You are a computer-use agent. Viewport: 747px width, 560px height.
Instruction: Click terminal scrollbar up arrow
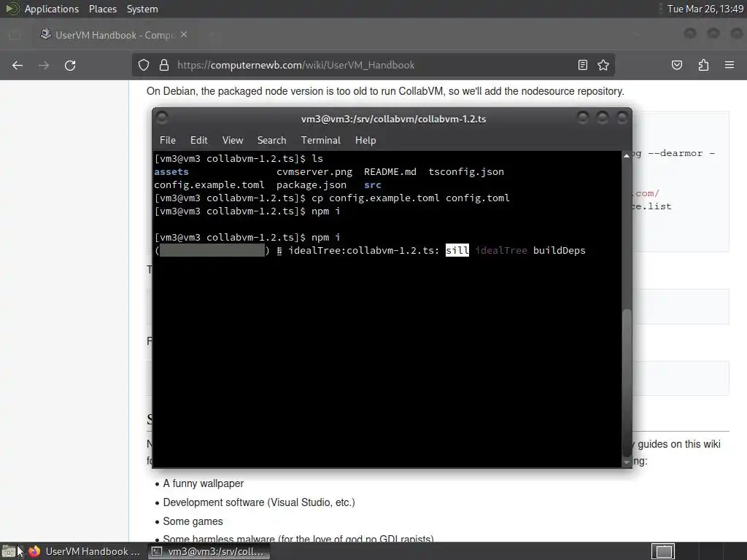pos(627,156)
